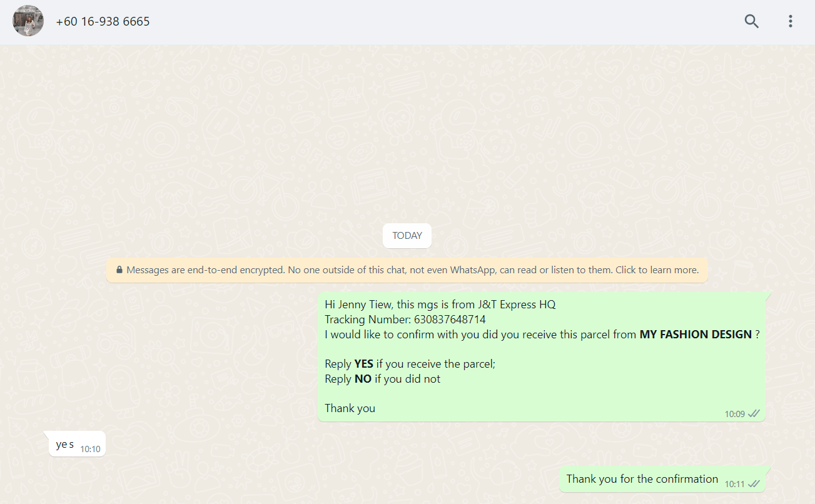This screenshot has height=504, width=815.
Task: Click the bold "YES" in the reply instructions
Action: [x=363, y=364]
